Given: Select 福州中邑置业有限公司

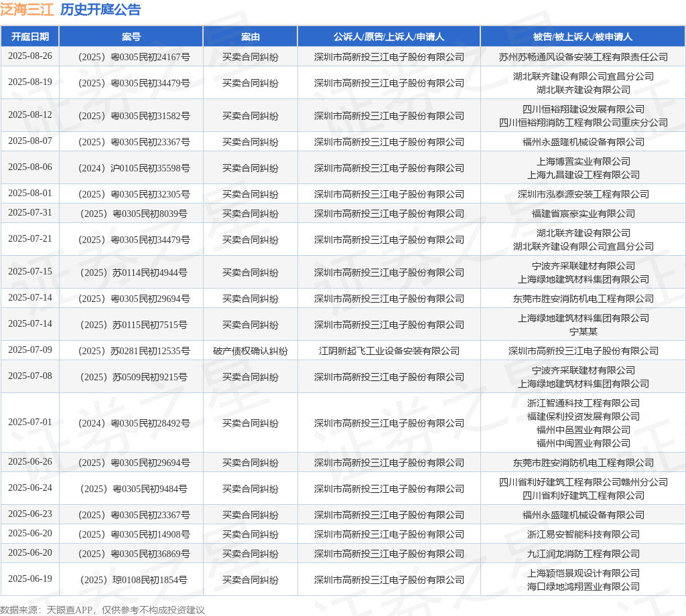Looking at the screenshot, I should (584, 430).
